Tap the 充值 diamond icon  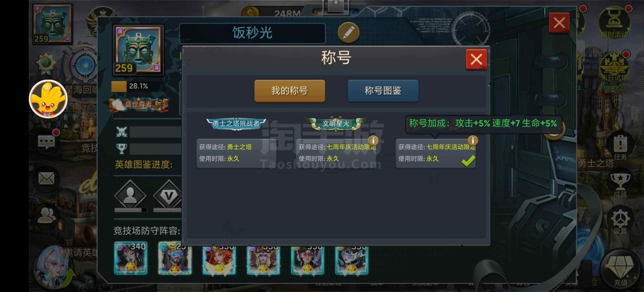620,269
